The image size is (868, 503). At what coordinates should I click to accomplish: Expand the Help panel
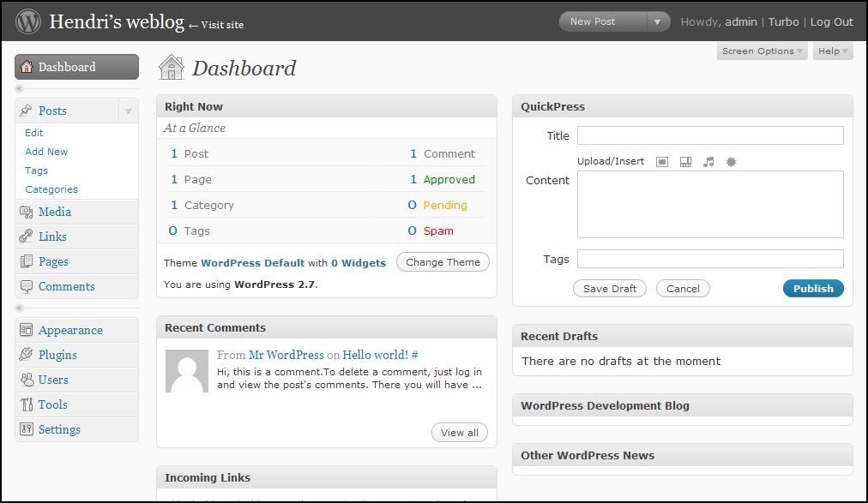pyautogui.click(x=833, y=51)
